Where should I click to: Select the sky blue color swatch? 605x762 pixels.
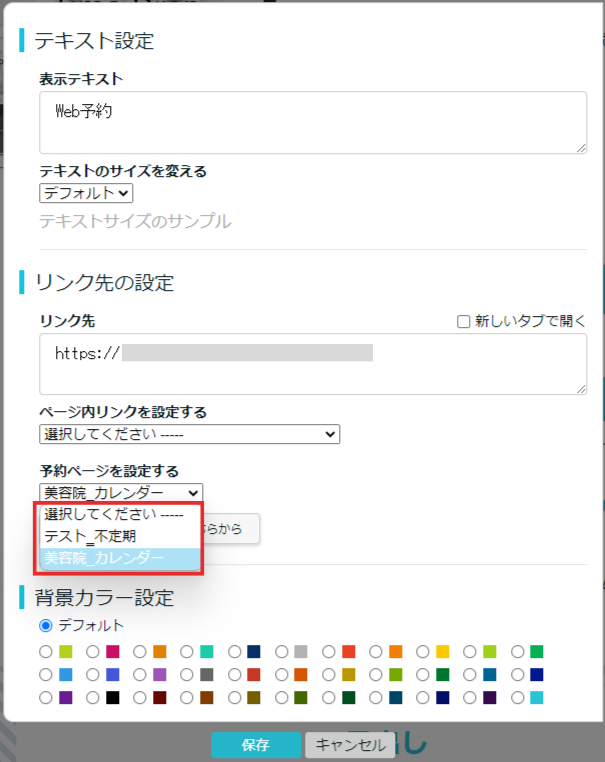coord(45,674)
